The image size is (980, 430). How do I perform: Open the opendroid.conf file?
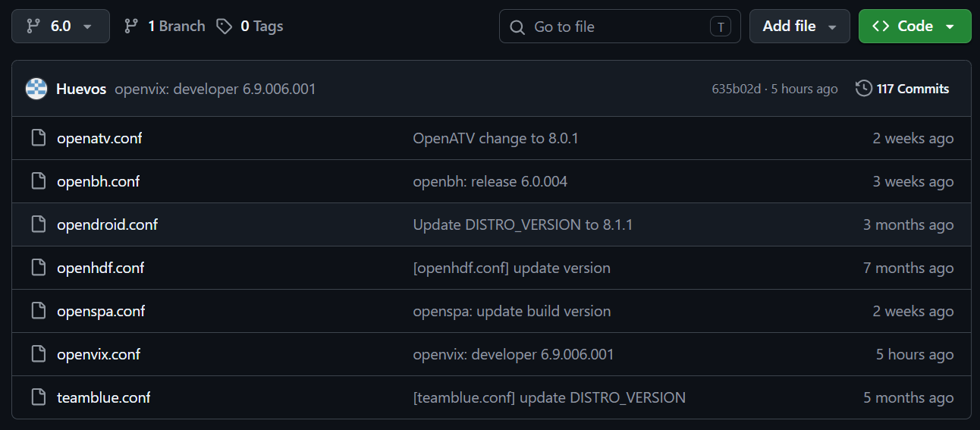click(x=107, y=224)
